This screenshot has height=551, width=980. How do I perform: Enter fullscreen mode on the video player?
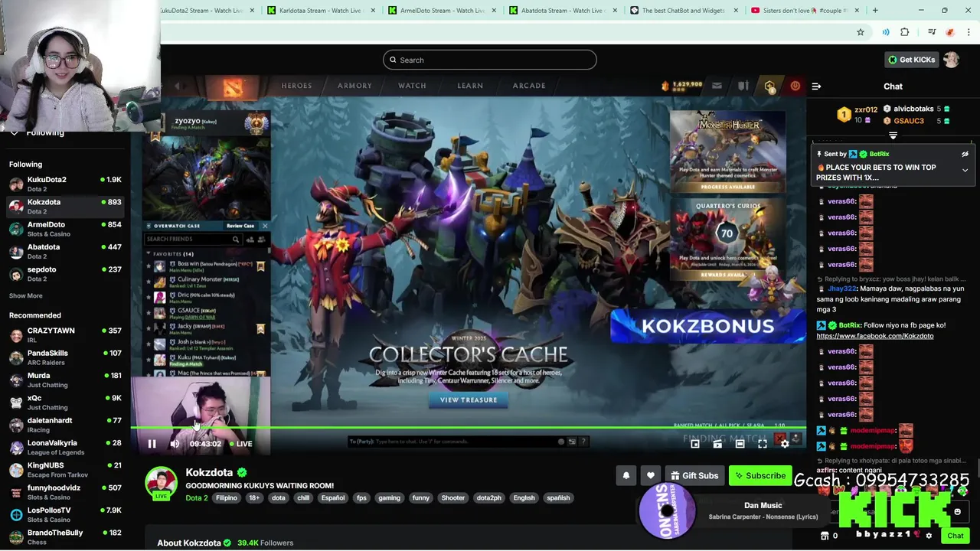click(x=763, y=444)
